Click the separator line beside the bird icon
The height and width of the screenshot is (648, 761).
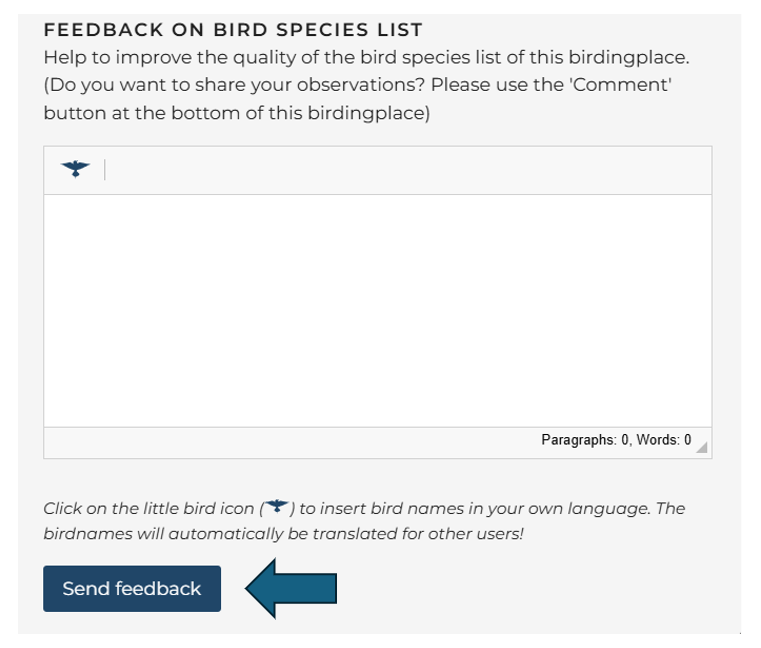(105, 170)
